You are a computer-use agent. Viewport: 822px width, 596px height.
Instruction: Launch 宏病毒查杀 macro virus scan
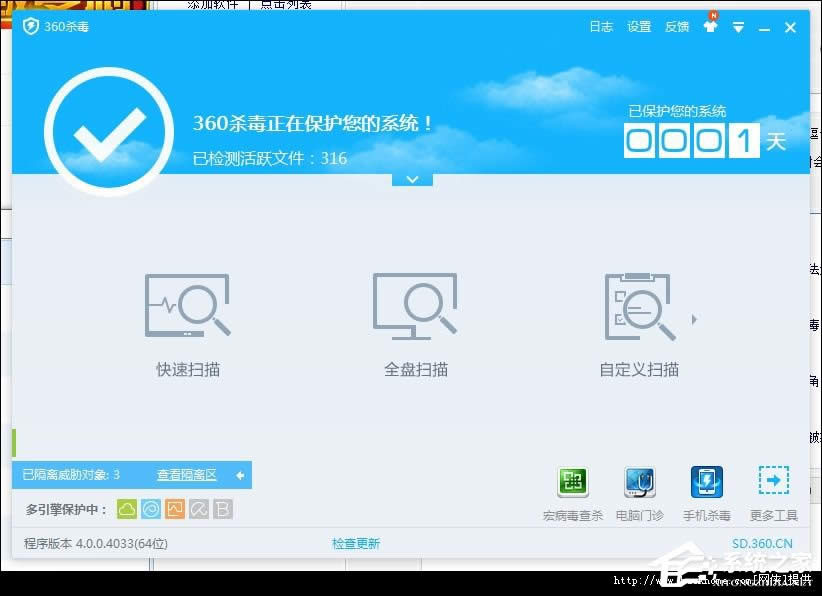tap(572, 481)
